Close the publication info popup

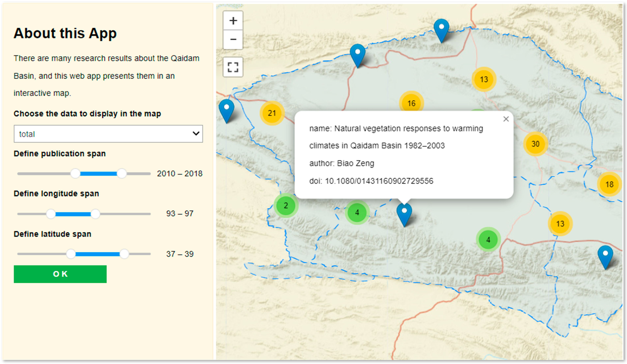pos(506,119)
